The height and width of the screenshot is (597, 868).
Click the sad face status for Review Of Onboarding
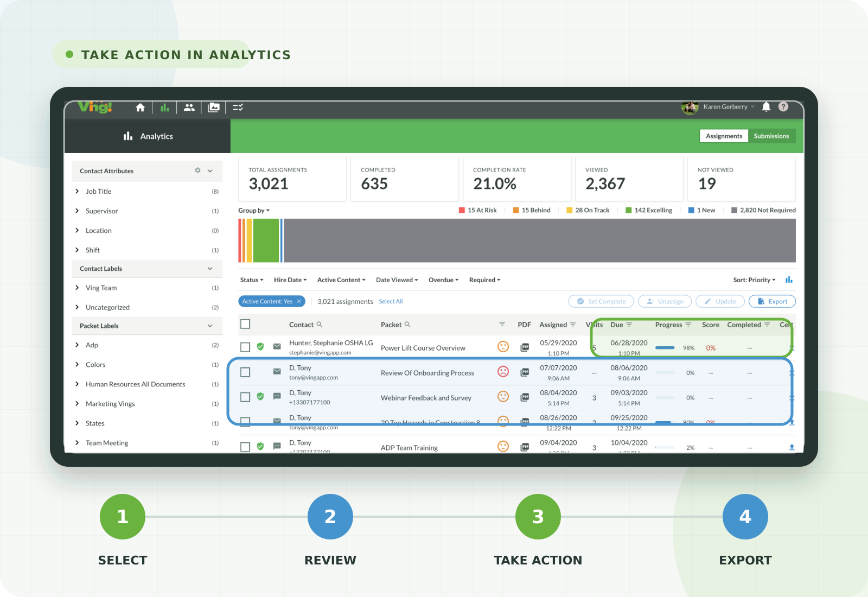click(x=503, y=371)
